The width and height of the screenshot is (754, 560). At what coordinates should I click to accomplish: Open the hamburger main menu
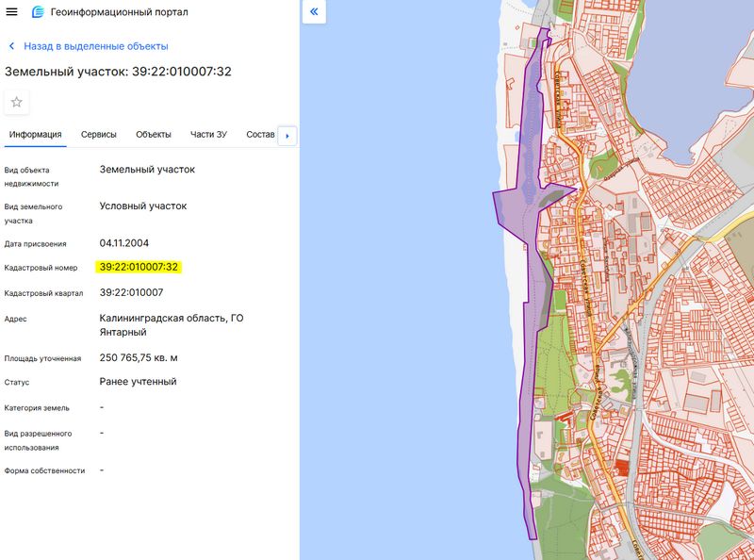tap(12, 12)
